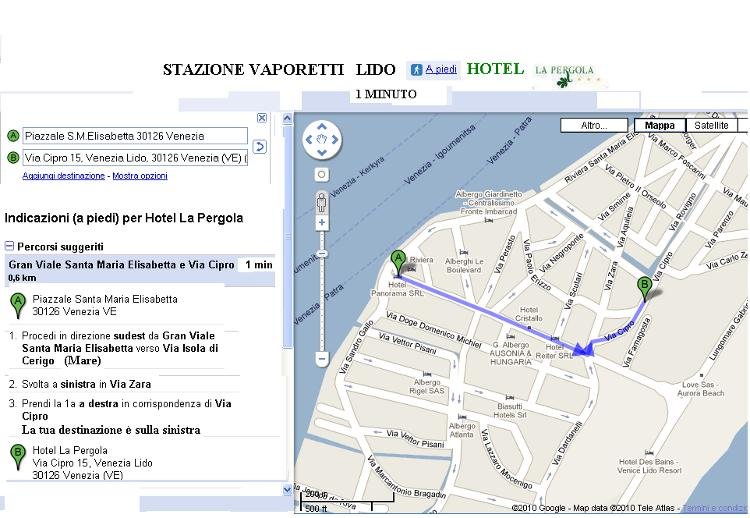Image resolution: width=750 pixels, height=518 pixels.
Task: Edit the destination field Via Cipro 15
Action: click(135, 158)
